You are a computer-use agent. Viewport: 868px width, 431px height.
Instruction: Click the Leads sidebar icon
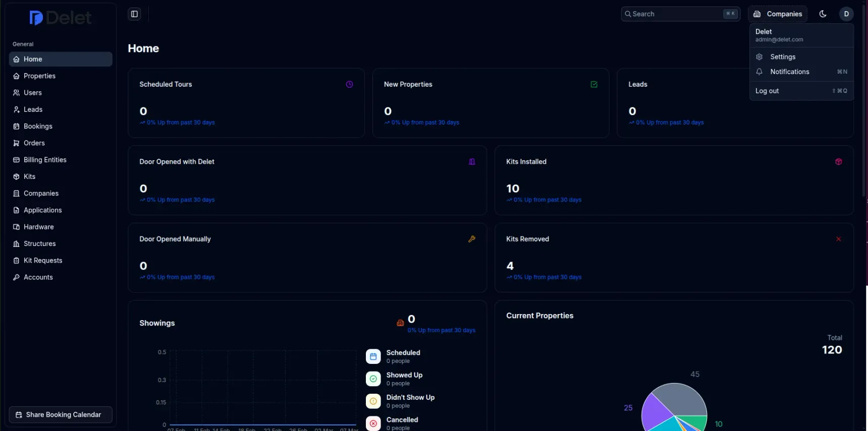tap(17, 109)
